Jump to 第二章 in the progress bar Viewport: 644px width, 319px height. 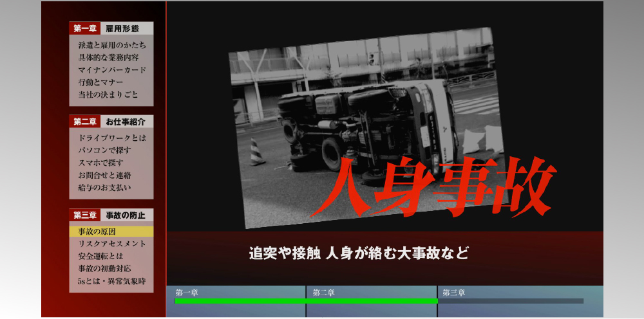point(324,293)
